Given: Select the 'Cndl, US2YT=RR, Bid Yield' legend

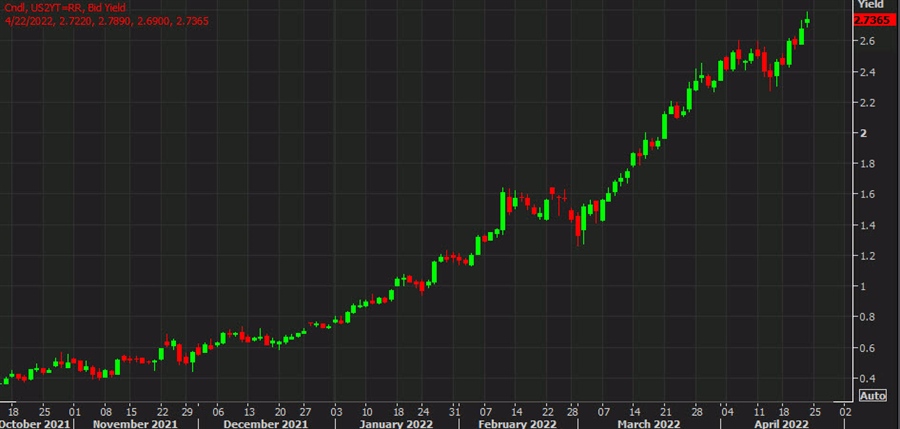Looking at the screenshot, I should point(65,8).
